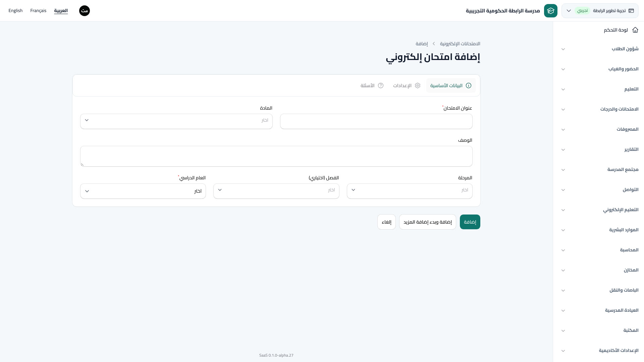Screen dimensions: 644x362
Task: Click the school graduation cap logo
Action: (550, 11)
